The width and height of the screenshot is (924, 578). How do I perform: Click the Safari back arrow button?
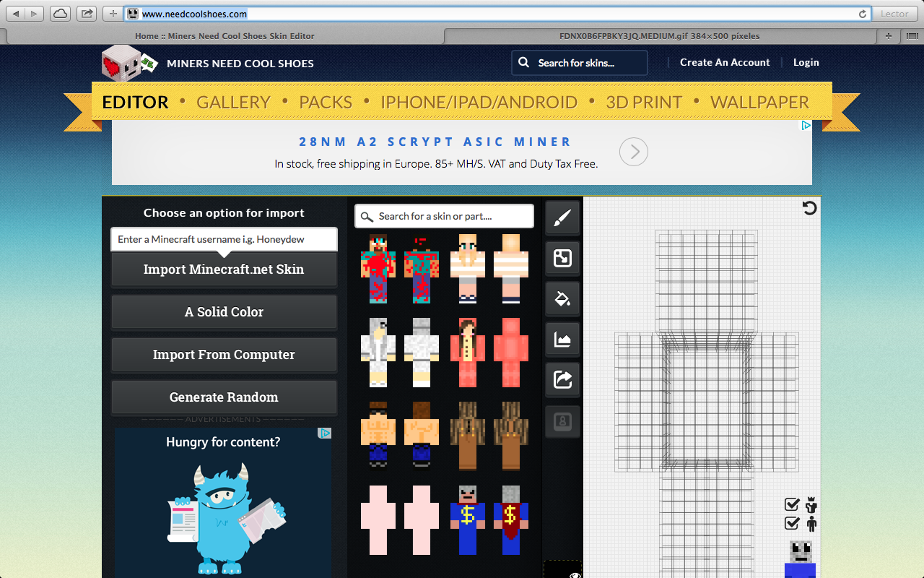(17, 14)
